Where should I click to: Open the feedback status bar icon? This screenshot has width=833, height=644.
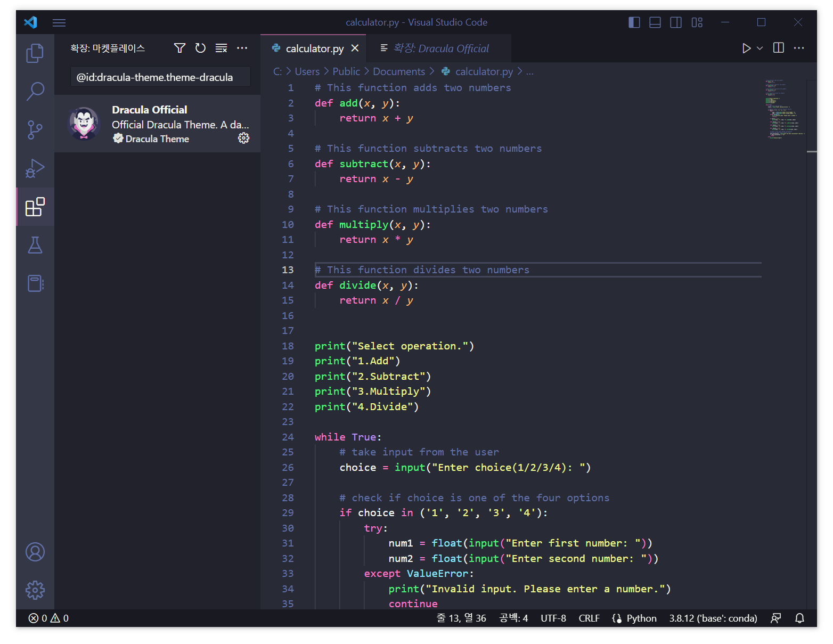pos(776,618)
